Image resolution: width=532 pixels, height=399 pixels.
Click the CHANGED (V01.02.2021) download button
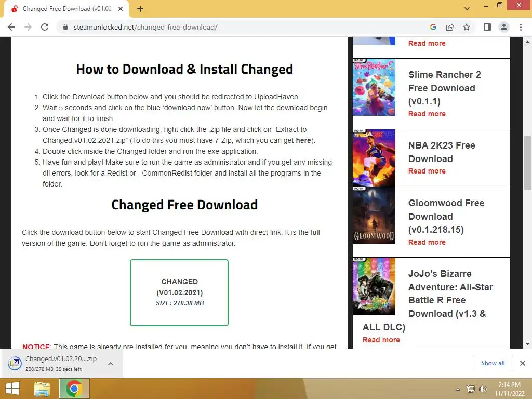point(179,292)
